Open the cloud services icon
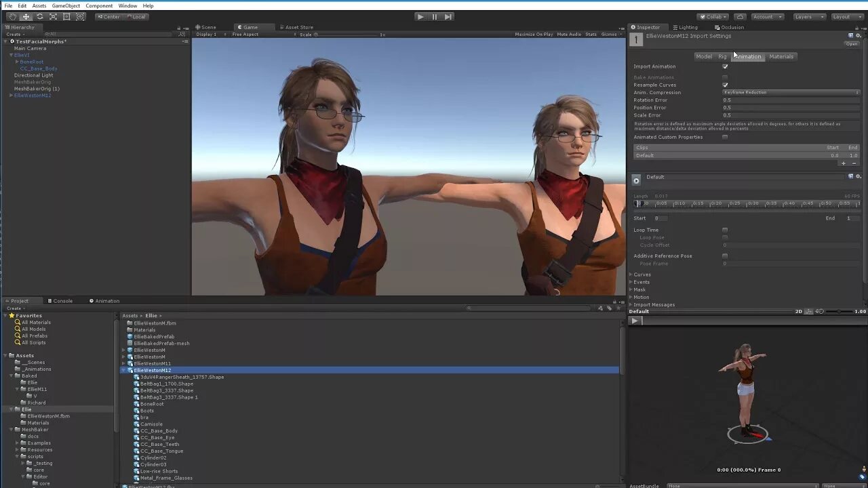Image resolution: width=868 pixels, height=488 pixels. pyautogui.click(x=740, y=16)
